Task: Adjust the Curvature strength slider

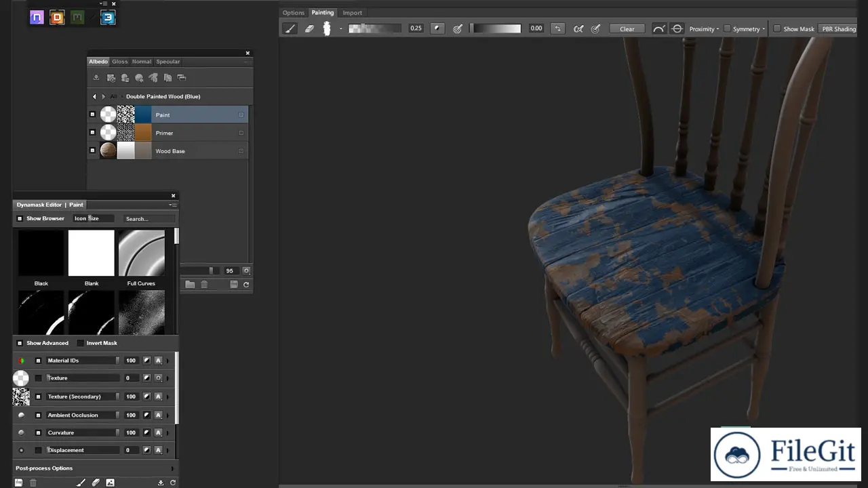Action: pos(82,432)
